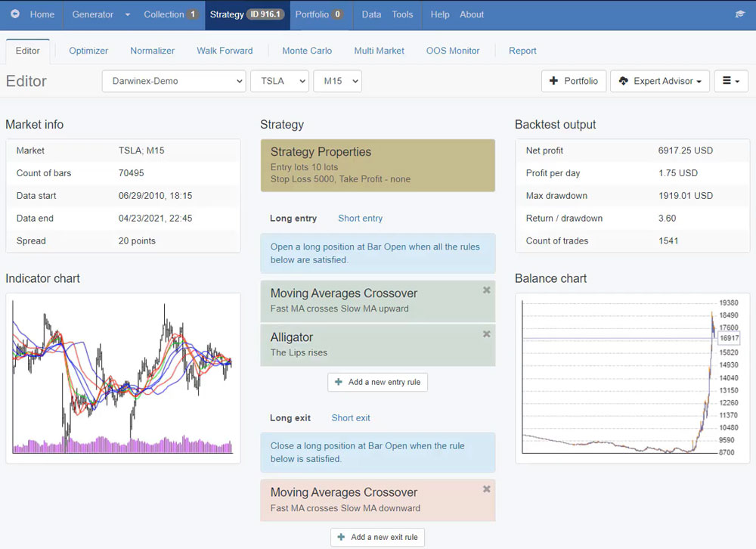Click the Data end value 04/23/2021, 22:45

tap(155, 218)
